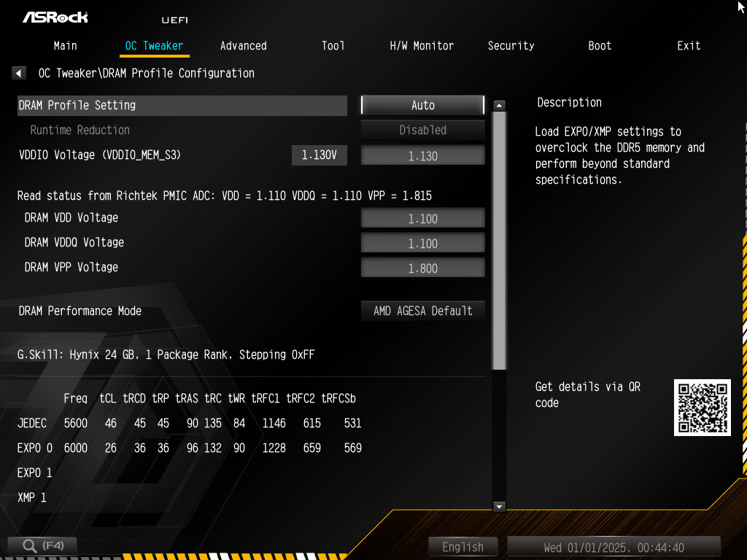
Task: Go to the H/W Monitor tab
Action: click(x=422, y=45)
